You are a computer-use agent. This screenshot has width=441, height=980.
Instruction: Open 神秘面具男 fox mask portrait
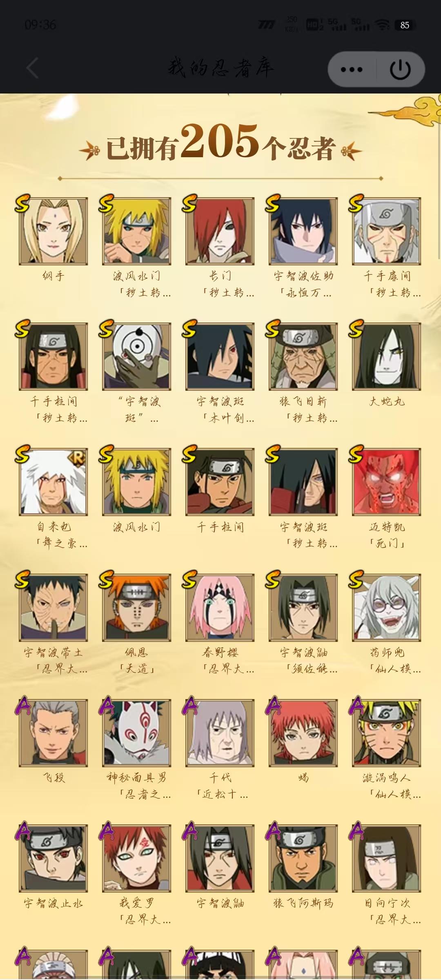tap(137, 733)
